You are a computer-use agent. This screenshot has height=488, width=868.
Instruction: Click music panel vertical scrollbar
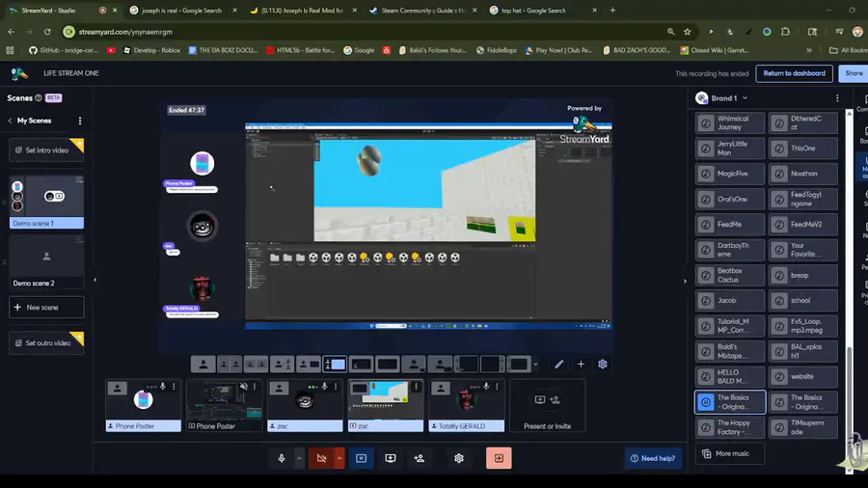tap(849, 407)
